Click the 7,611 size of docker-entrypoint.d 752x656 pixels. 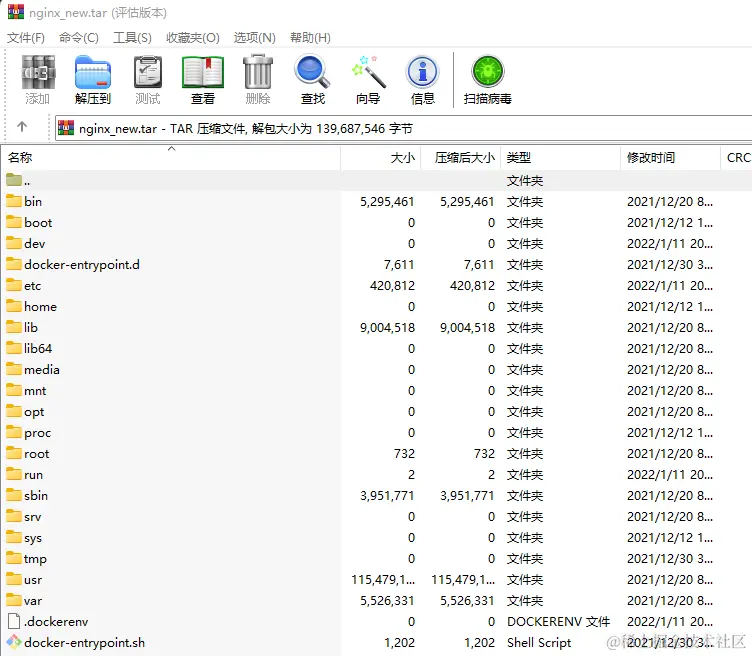399,265
